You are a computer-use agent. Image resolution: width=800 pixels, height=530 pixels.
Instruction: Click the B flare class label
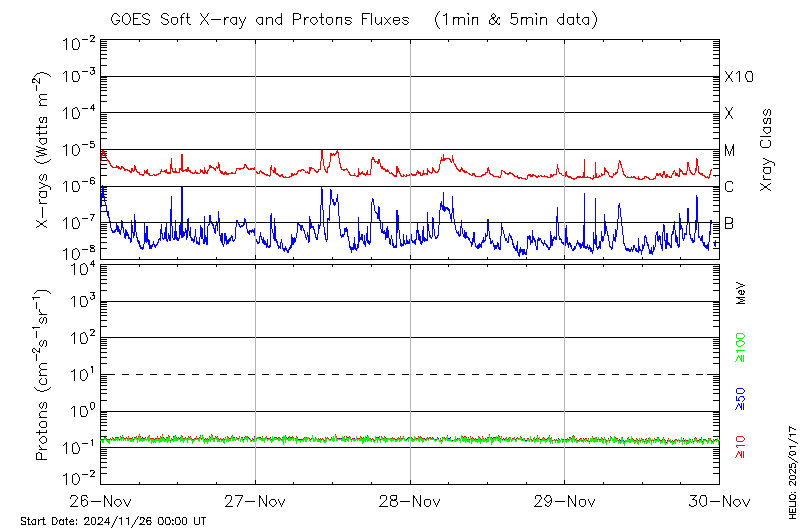[730, 223]
